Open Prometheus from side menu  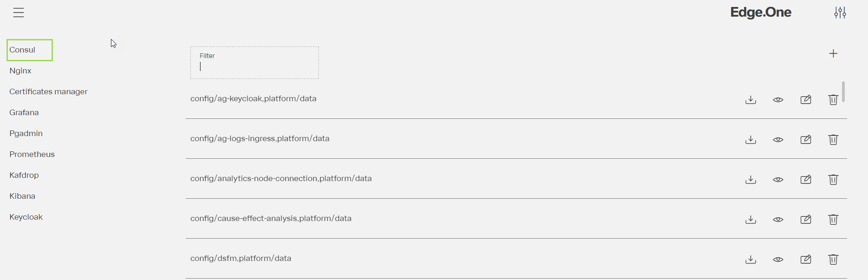tap(32, 155)
